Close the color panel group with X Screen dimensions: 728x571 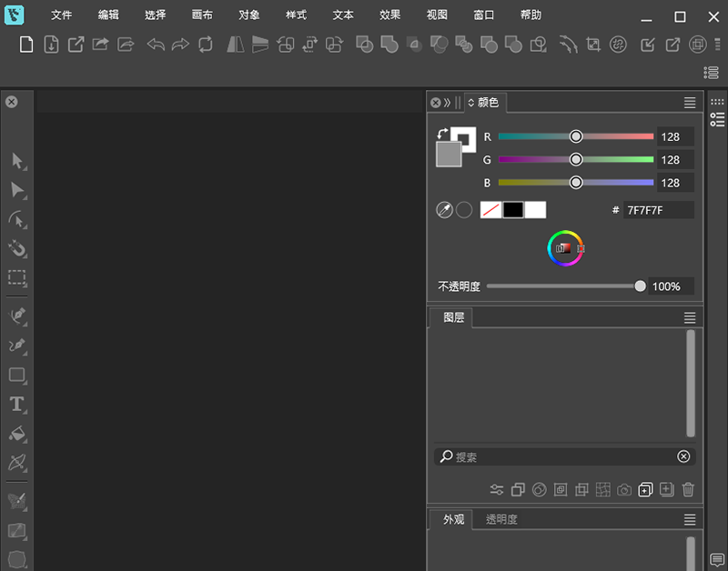[435, 103]
